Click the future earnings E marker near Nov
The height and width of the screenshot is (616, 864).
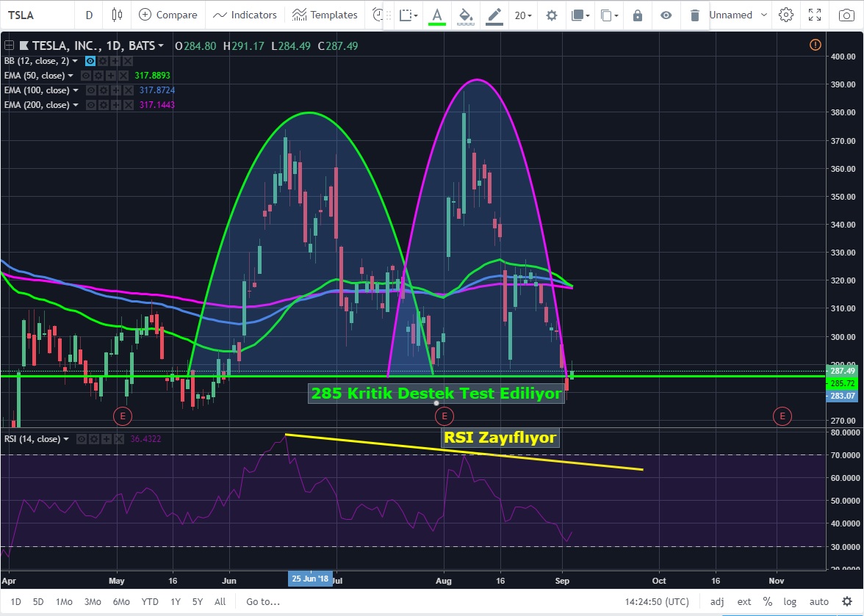click(782, 416)
